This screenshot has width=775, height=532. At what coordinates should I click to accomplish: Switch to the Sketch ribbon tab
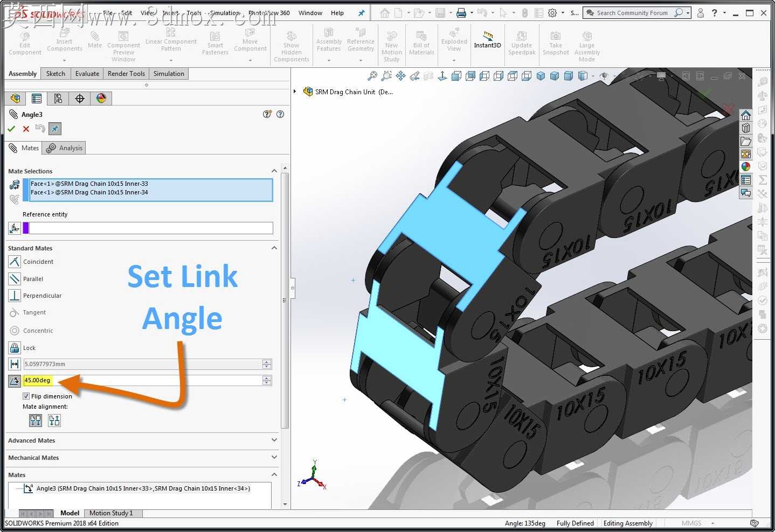56,74
